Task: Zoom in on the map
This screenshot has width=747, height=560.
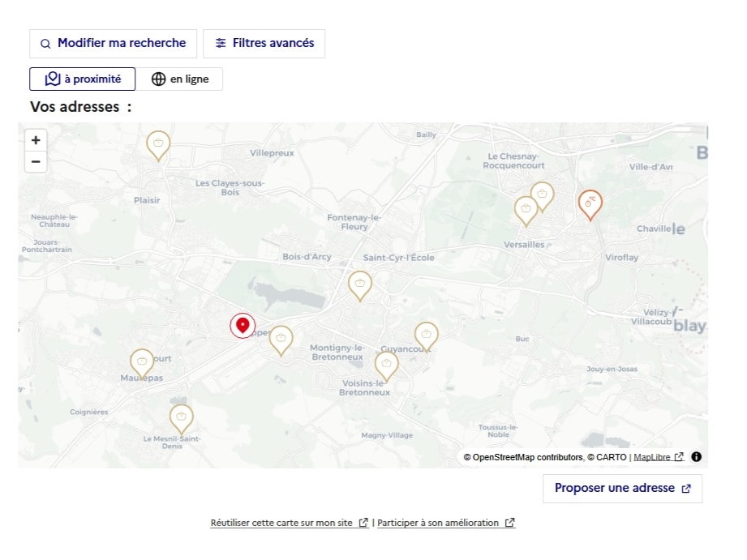Action: [36, 140]
